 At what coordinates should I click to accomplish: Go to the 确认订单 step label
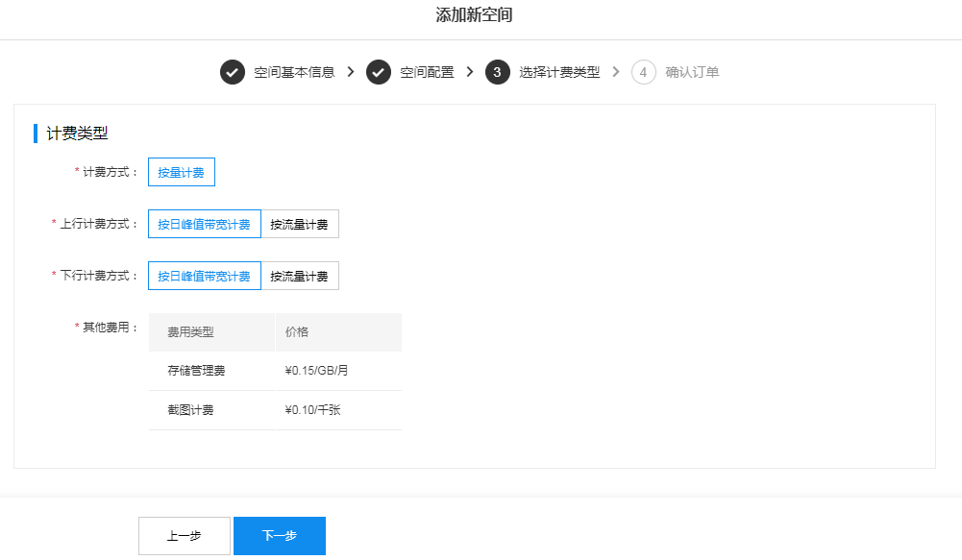coord(692,72)
